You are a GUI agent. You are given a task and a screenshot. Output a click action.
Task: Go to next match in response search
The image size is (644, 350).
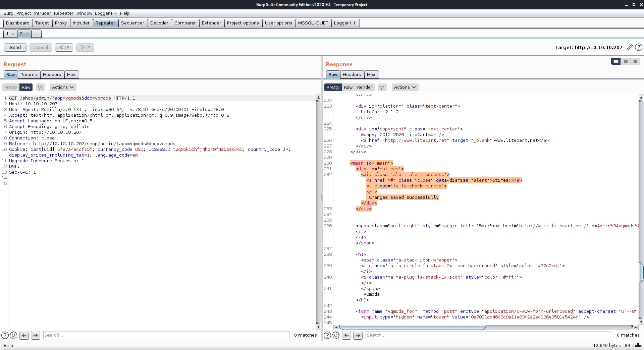pos(358,335)
